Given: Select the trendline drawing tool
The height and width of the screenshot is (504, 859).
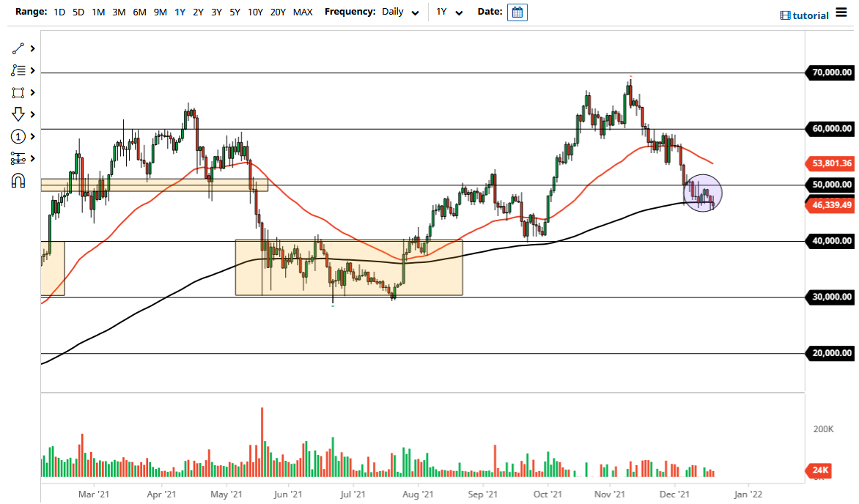Looking at the screenshot, I should 18,48.
